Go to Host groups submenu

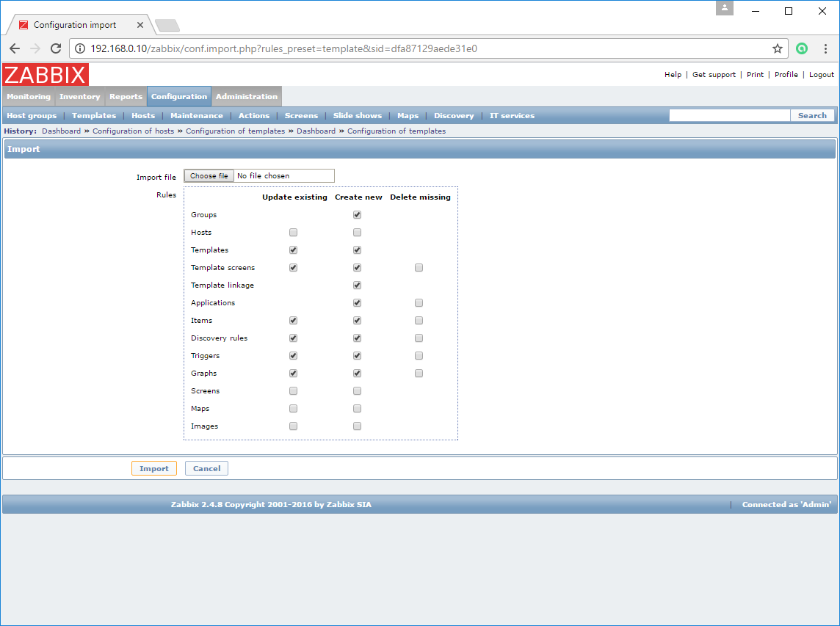[x=32, y=116]
